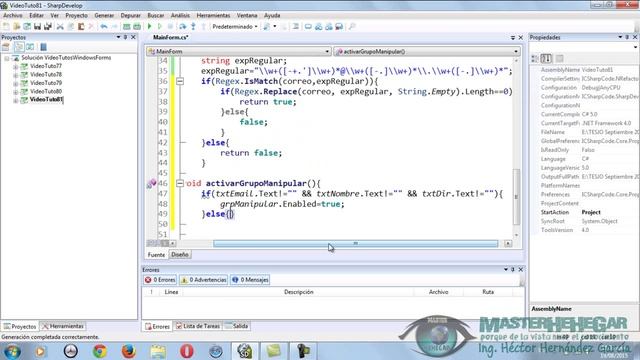The width and height of the screenshot is (640, 360).
Task: Click the Windows Start button
Action: pyautogui.click(x=12, y=351)
